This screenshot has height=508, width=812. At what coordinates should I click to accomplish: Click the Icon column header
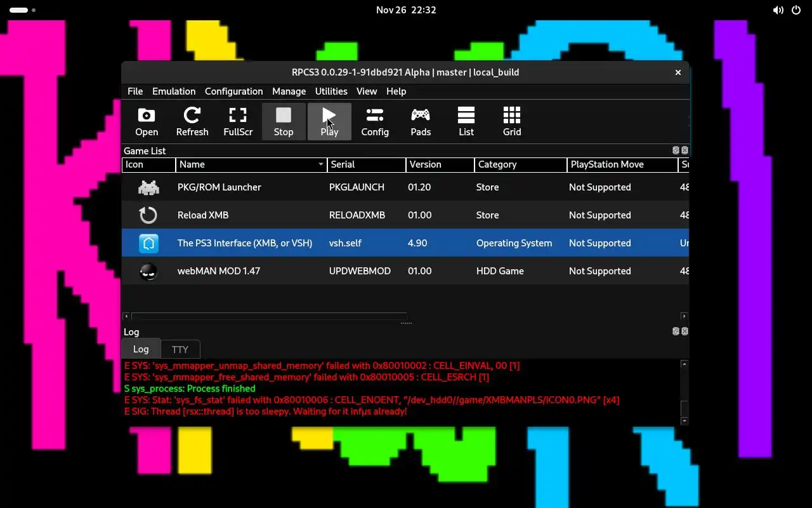(x=148, y=164)
